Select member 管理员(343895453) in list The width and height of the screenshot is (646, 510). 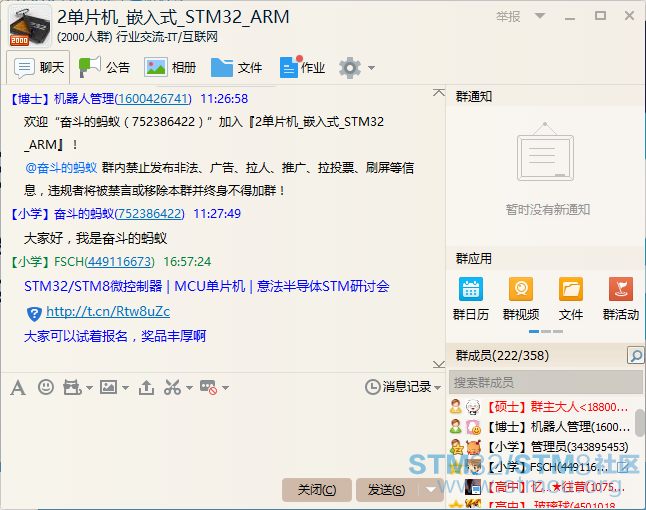541,447
